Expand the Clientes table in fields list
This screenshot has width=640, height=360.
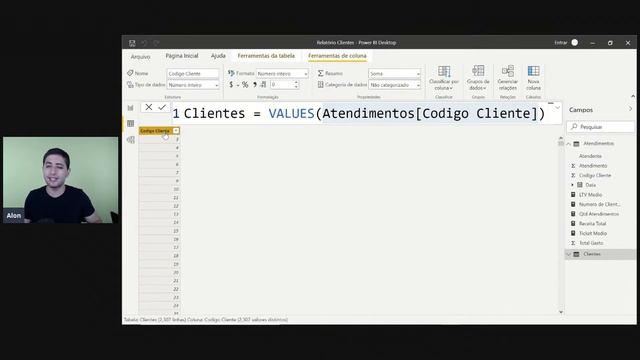(569, 254)
